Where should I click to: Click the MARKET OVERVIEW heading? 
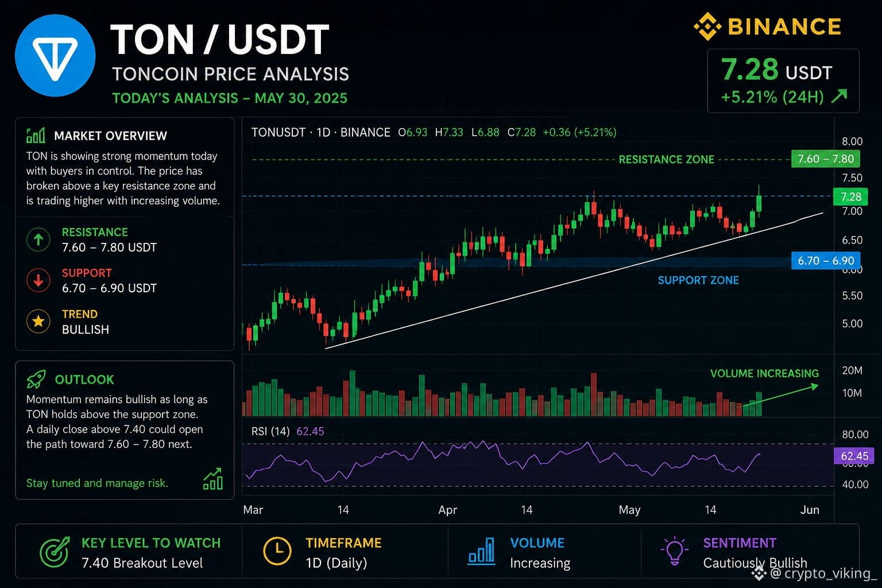(x=110, y=136)
